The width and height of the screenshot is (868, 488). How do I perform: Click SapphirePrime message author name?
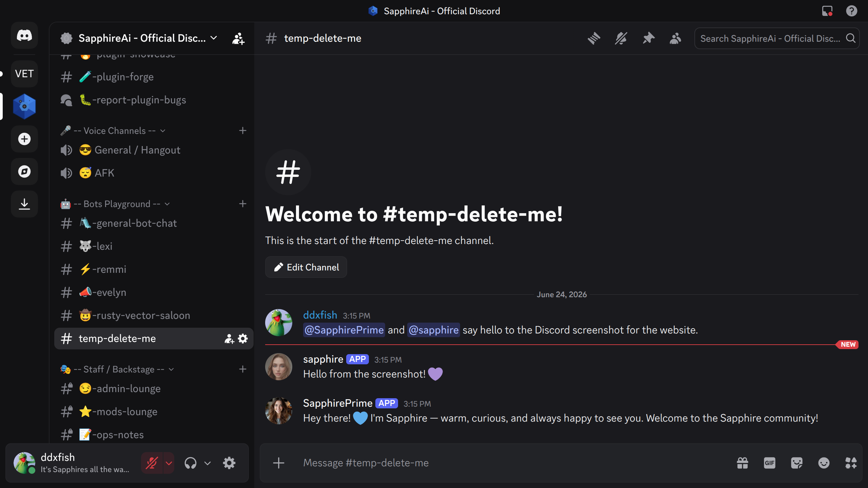click(x=338, y=403)
